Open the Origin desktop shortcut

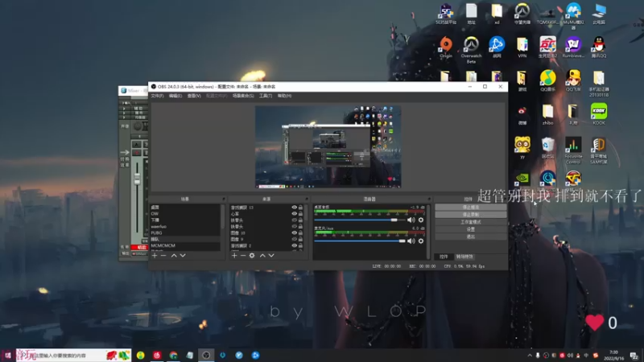pos(446,47)
